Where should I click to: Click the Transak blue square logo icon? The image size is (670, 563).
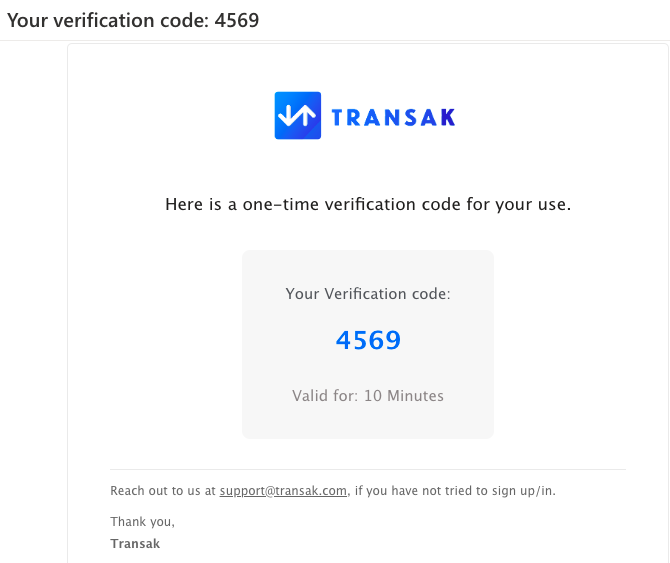(x=297, y=115)
